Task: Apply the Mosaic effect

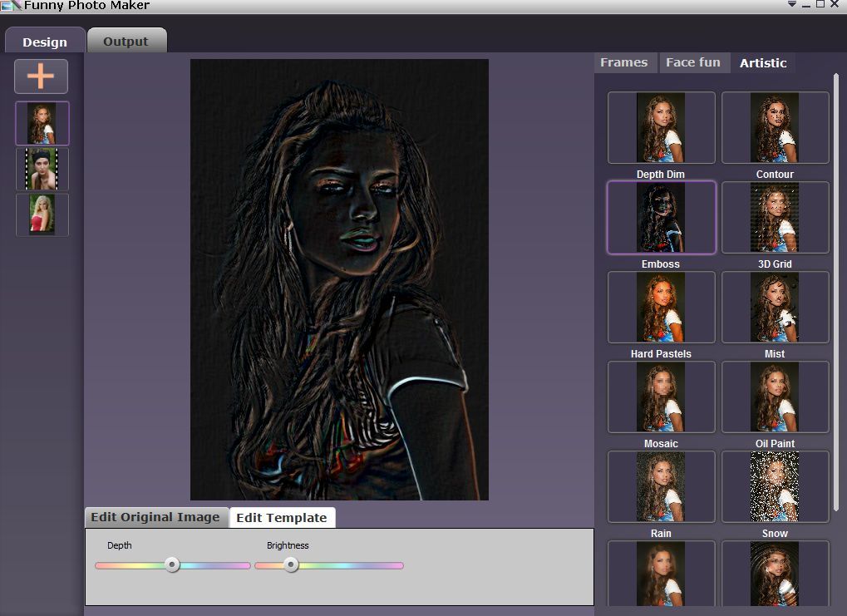Action: pos(661,397)
